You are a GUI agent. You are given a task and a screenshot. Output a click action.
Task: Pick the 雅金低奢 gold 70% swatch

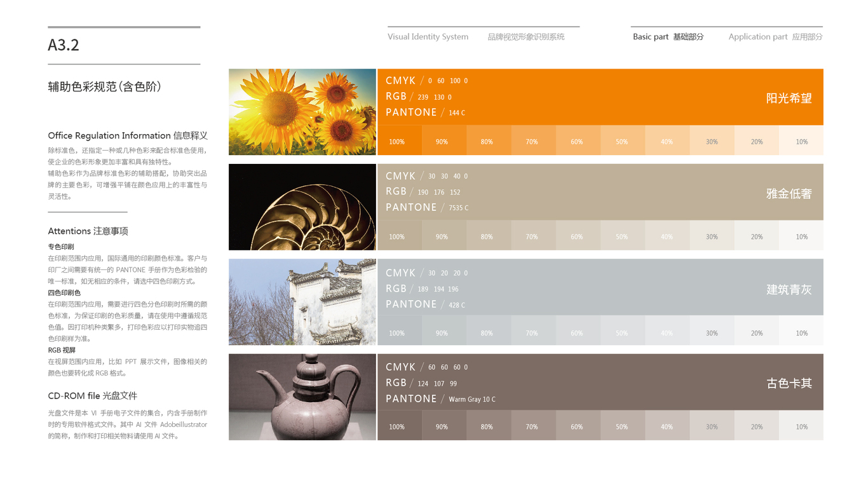[x=534, y=236]
